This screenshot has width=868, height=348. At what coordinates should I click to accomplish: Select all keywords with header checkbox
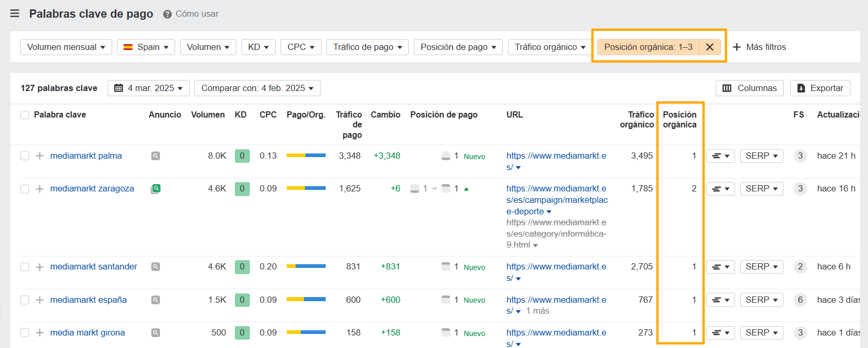click(24, 115)
